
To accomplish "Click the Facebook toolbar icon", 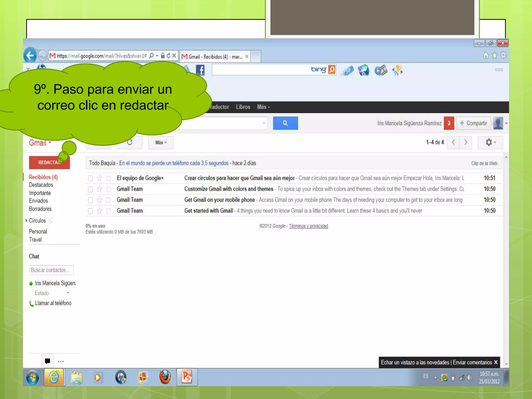I will [x=200, y=70].
